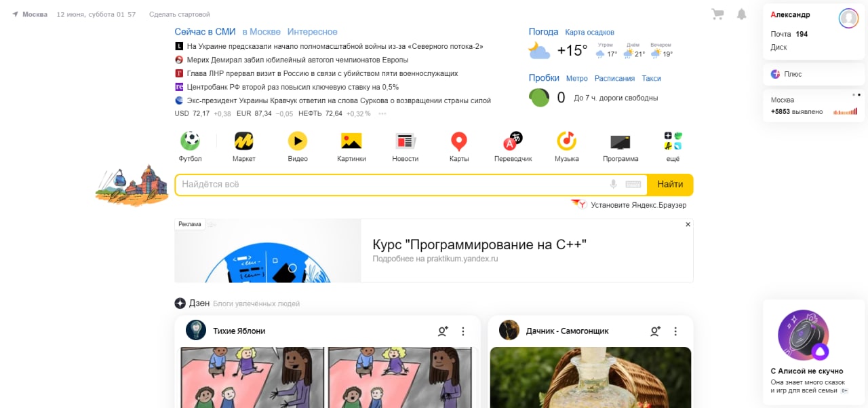Open the Расписания link
The height and width of the screenshot is (408, 868).
pyautogui.click(x=614, y=79)
